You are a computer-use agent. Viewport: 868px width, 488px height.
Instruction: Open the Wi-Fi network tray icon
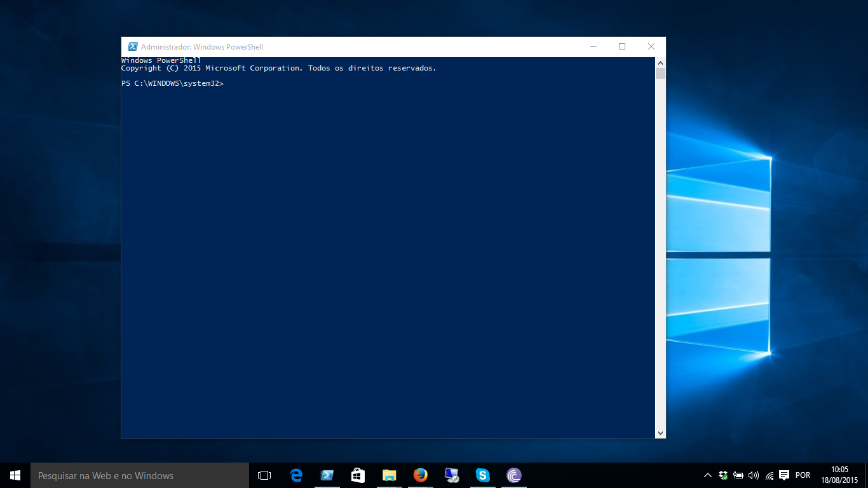point(769,475)
